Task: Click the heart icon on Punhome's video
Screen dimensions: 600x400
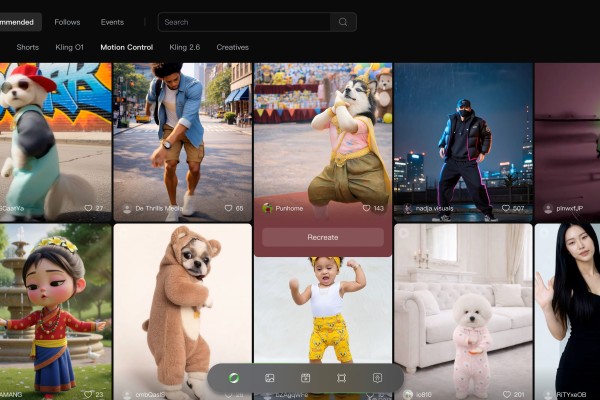Action: (x=366, y=208)
